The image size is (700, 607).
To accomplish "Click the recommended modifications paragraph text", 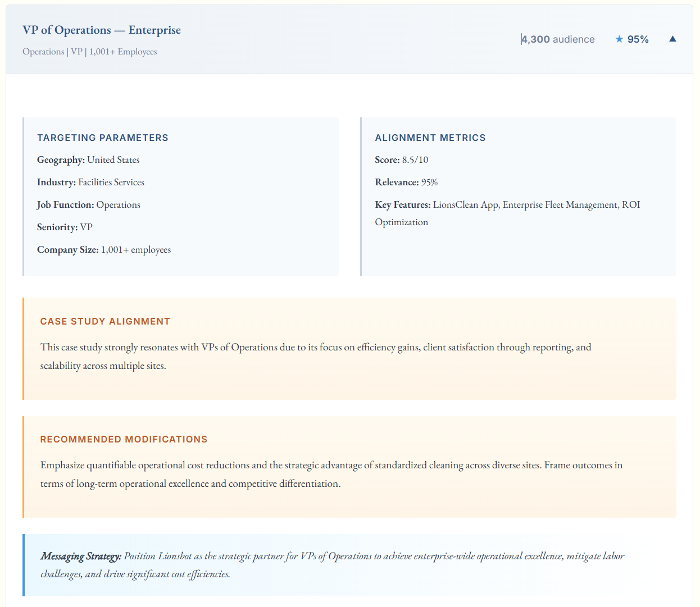I will (x=331, y=474).
